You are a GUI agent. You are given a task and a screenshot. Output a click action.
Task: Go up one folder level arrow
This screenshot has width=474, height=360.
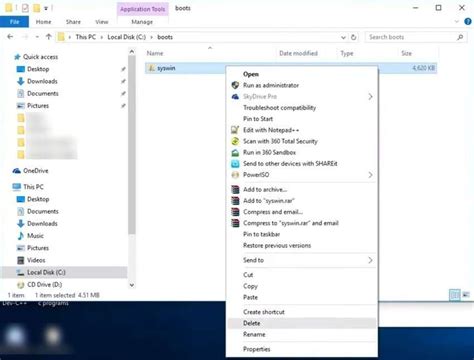[x=49, y=37]
